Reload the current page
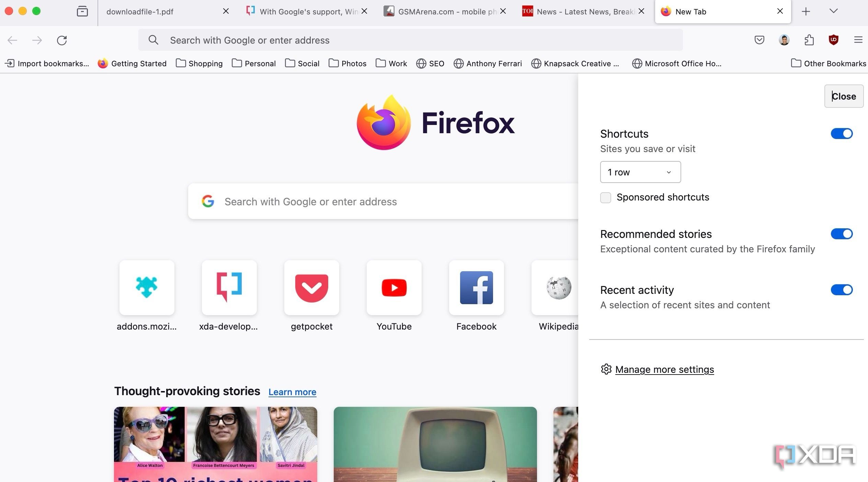The image size is (868, 482). pos(62,40)
